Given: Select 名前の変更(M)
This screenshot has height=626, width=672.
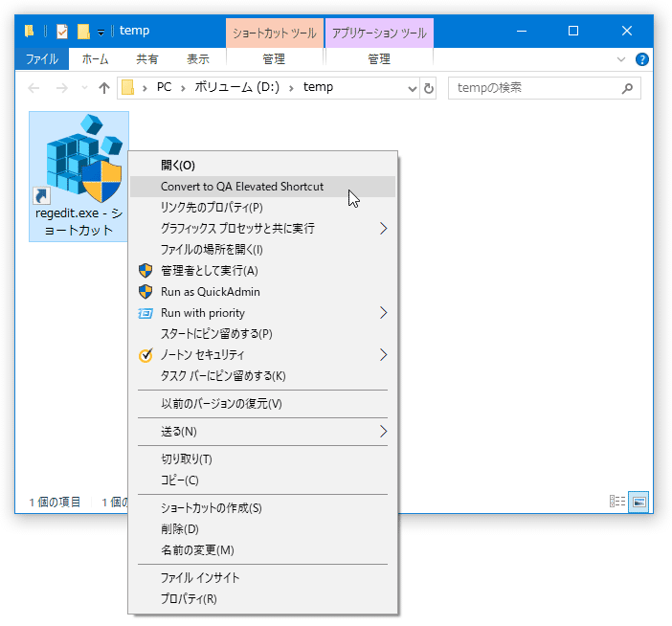Looking at the screenshot, I should tap(262, 550).
